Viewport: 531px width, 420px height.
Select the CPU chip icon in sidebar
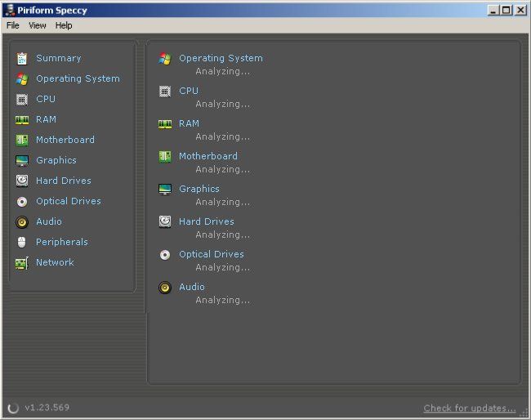[22, 99]
